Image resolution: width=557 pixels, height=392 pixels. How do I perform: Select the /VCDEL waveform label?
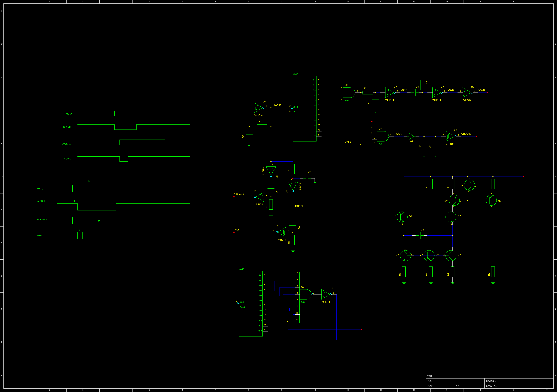(x=41, y=201)
